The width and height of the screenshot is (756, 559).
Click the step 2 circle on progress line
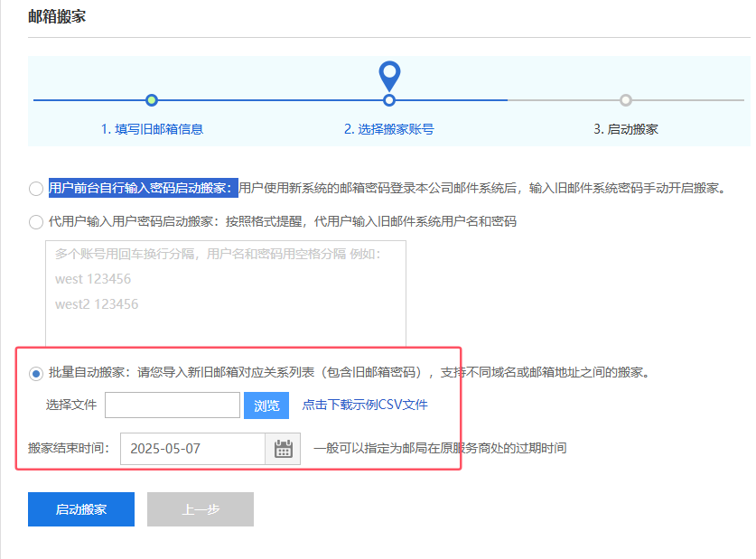point(389,100)
